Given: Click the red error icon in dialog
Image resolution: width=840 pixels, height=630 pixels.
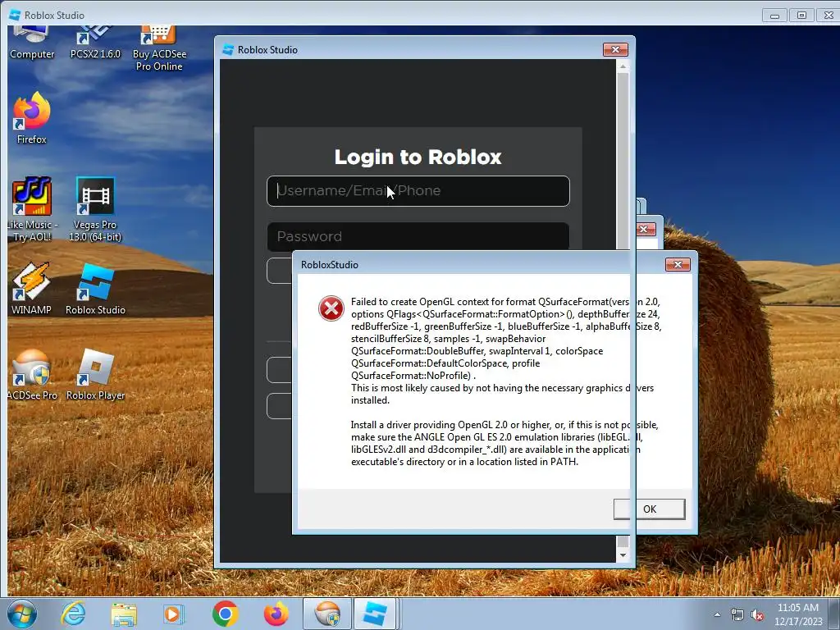Looking at the screenshot, I should tap(331, 308).
